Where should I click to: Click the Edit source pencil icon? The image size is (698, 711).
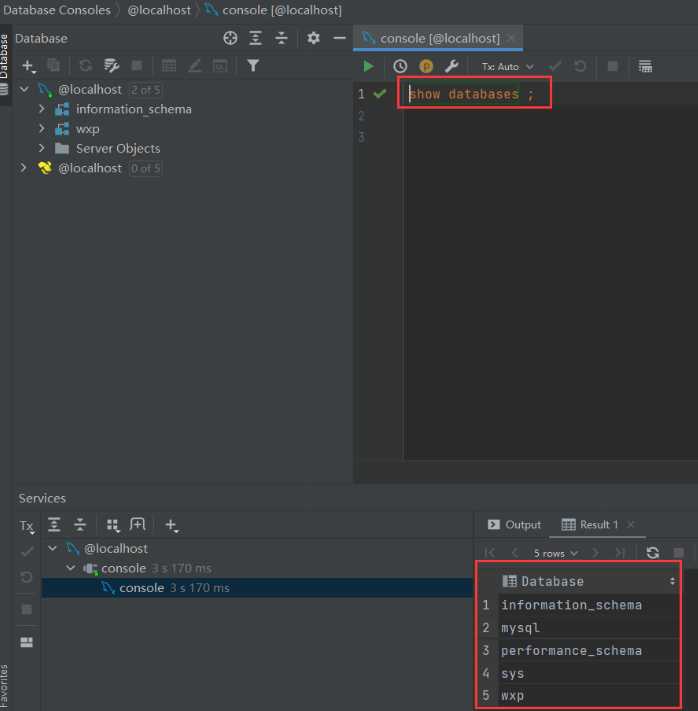[195, 66]
